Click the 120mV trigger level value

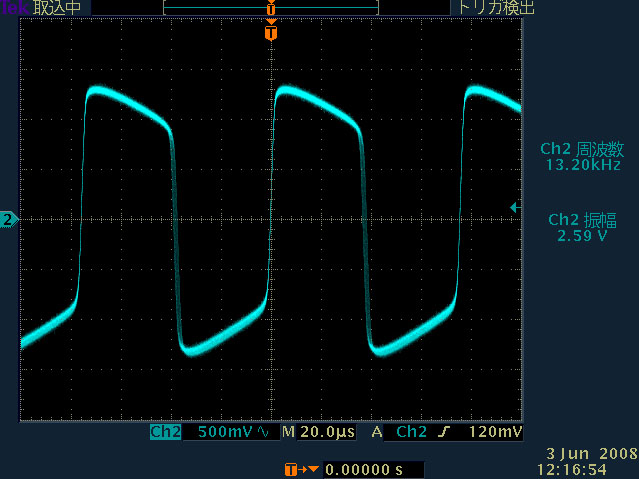tap(495, 433)
